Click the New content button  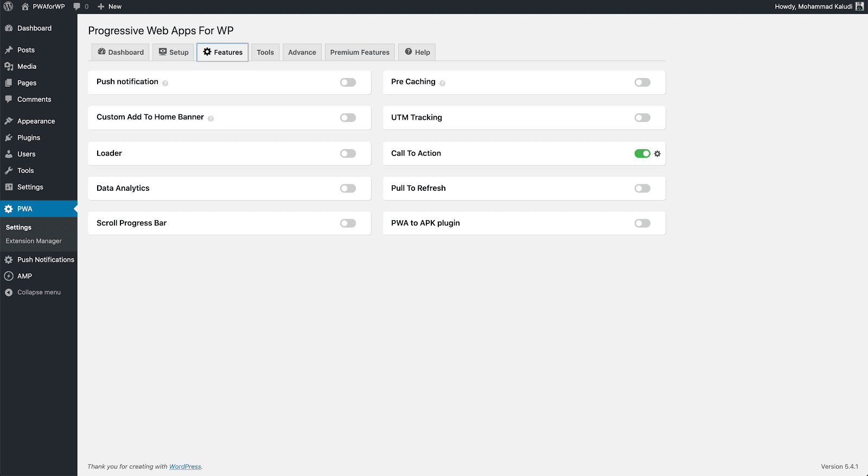pyautogui.click(x=109, y=7)
